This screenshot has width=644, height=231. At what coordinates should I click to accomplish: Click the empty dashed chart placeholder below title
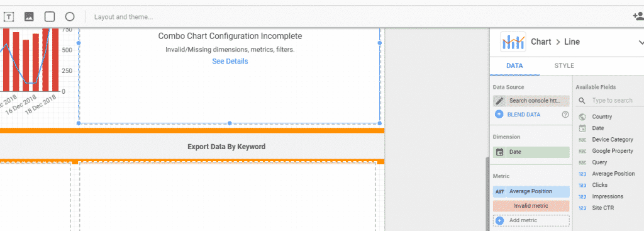coord(228,196)
